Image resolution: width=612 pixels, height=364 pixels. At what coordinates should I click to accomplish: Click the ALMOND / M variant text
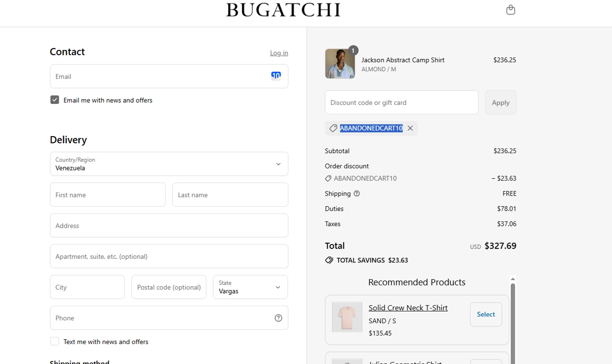(379, 69)
